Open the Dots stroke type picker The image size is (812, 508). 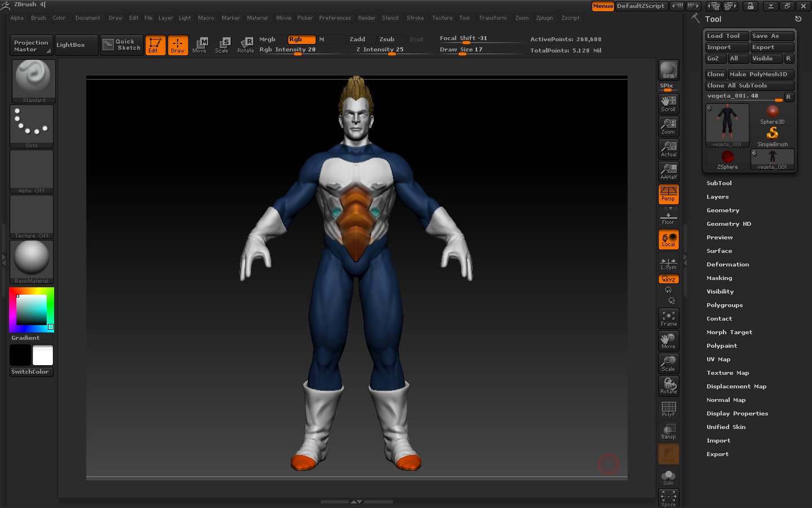[32, 126]
